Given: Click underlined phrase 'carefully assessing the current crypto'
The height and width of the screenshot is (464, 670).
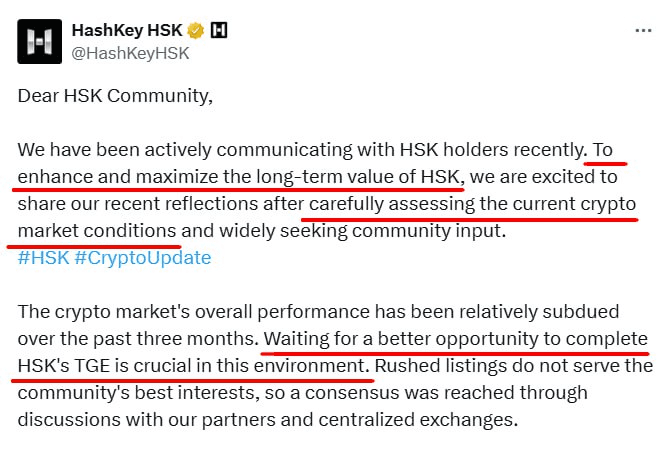Looking at the screenshot, I should (x=473, y=204).
